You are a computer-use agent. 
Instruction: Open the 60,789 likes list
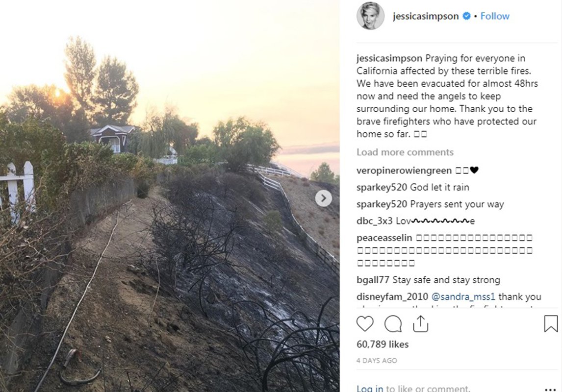383,344
